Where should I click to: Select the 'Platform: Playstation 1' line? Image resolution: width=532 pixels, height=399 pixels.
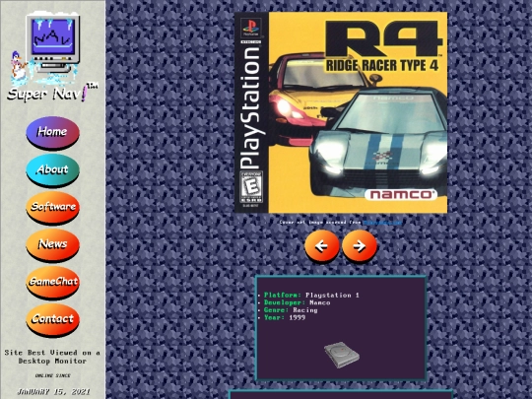pos(311,295)
